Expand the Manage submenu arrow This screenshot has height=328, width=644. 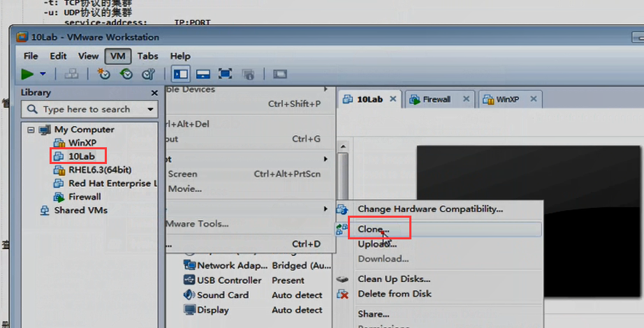point(325,209)
